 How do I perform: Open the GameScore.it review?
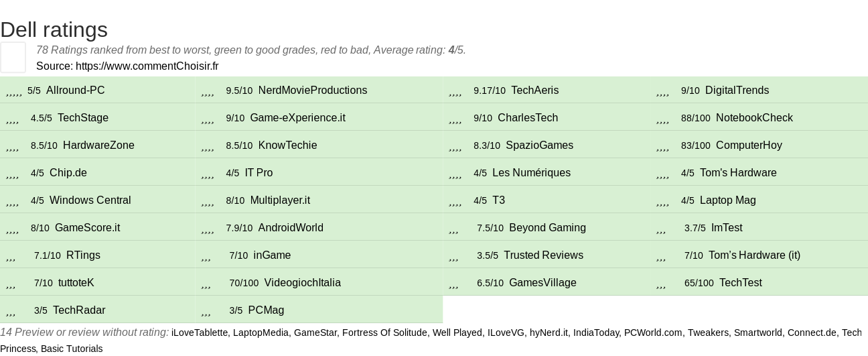pyautogui.click(x=87, y=228)
